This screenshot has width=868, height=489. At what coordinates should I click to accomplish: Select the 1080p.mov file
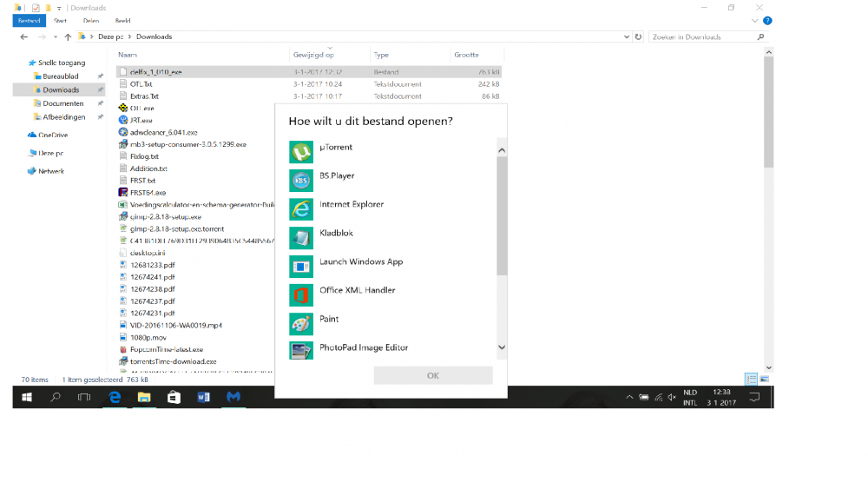tap(148, 337)
